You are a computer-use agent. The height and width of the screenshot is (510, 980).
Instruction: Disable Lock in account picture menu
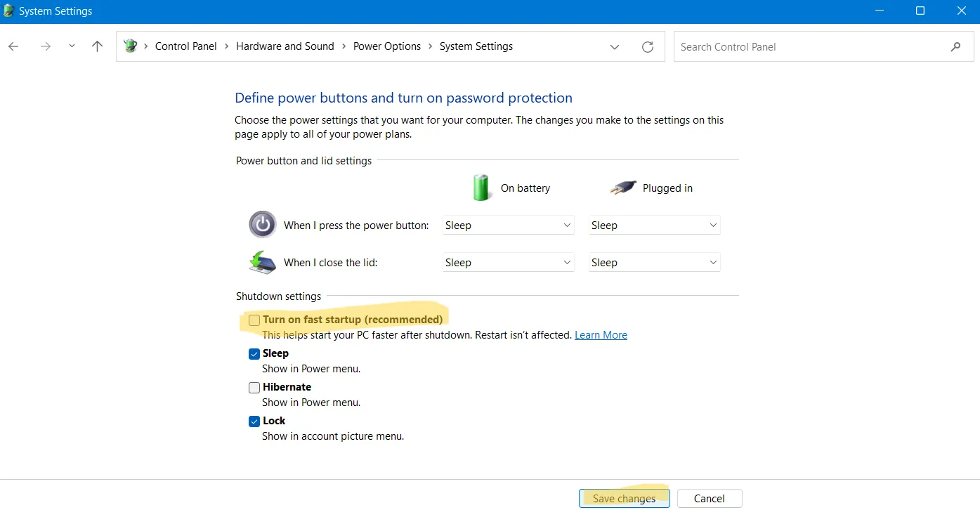[254, 421]
